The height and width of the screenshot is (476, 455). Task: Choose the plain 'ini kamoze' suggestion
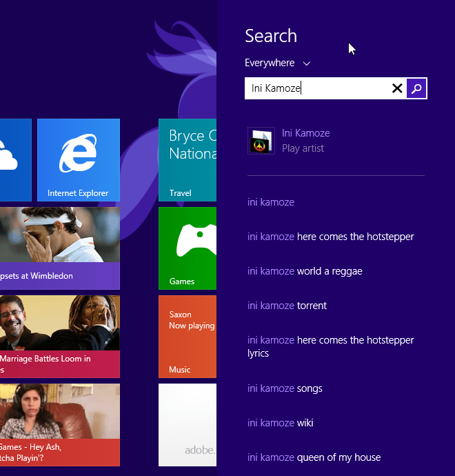[270, 202]
